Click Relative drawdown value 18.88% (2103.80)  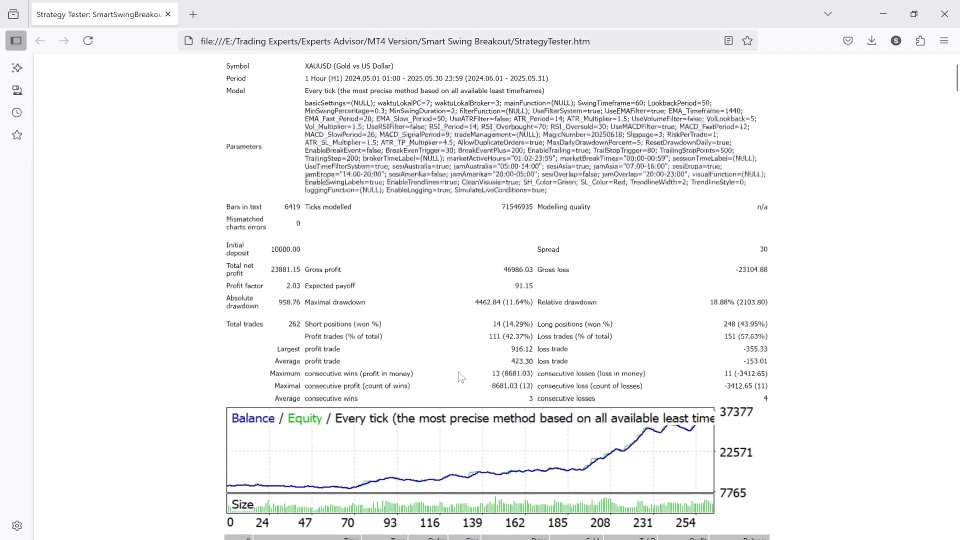tap(738, 302)
